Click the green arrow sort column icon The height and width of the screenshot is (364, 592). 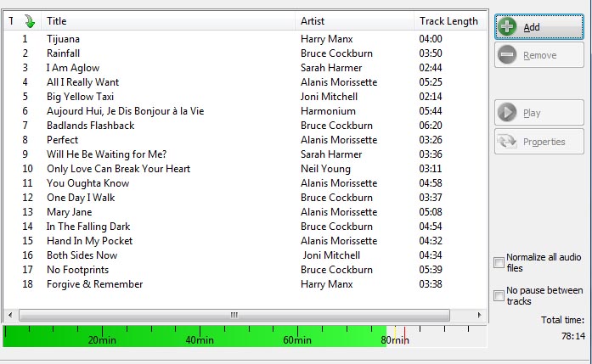(30, 20)
